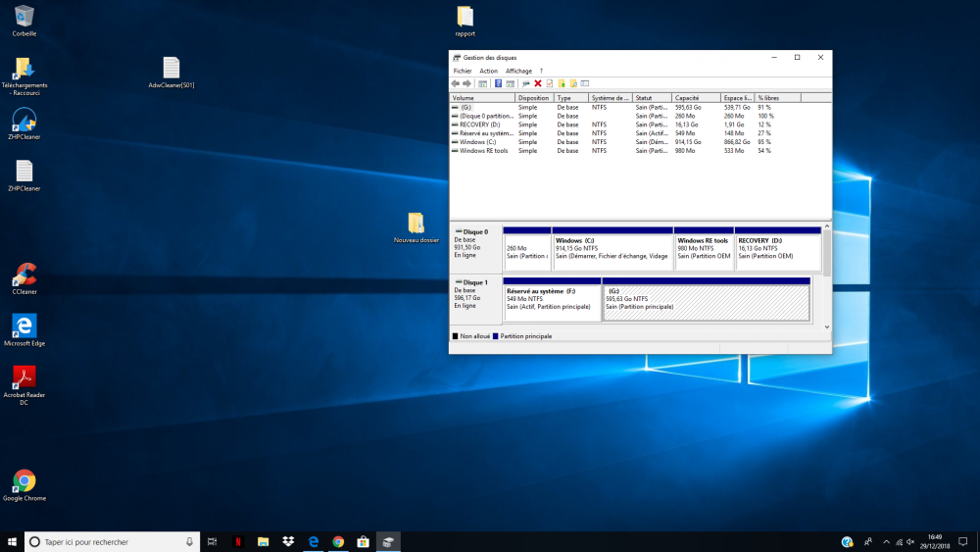Open the CCleaner desktop shortcut
The height and width of the screenshot is (552, 980).
(24, 275)
